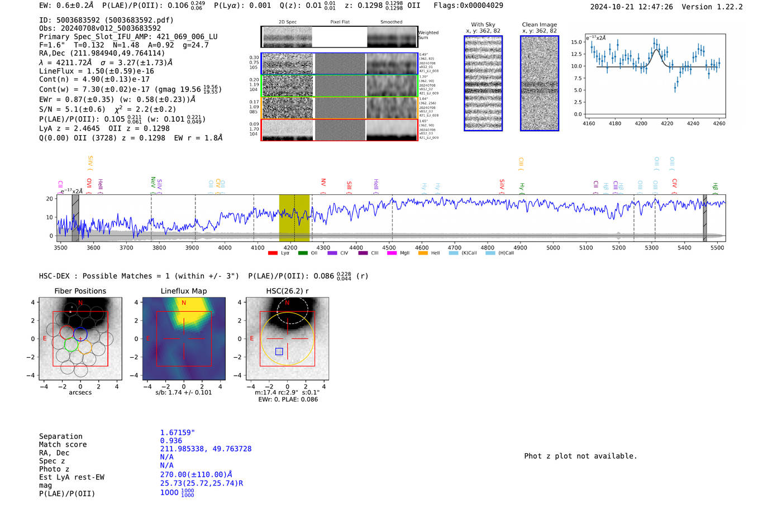Click the red Lyα legend swatch

coord(273,253)
